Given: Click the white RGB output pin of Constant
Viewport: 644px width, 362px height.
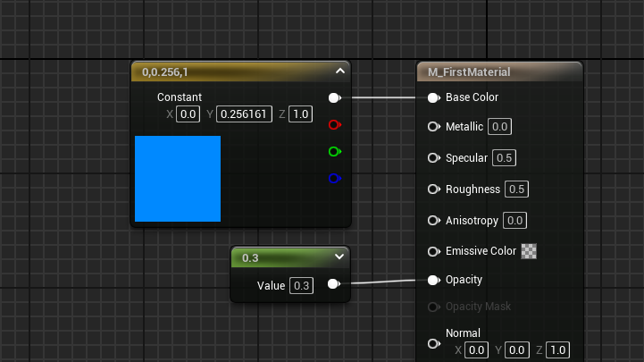Looking at the screenshot, I should (x=335, y=97).
